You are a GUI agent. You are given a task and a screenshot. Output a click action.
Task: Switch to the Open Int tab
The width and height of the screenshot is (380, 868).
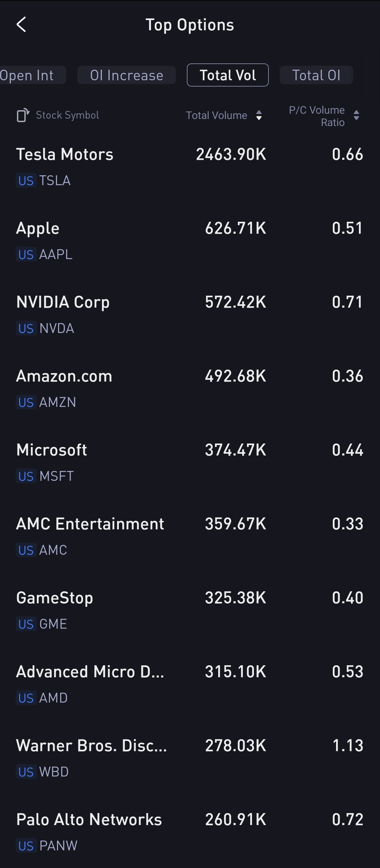[x=32, y=75]
